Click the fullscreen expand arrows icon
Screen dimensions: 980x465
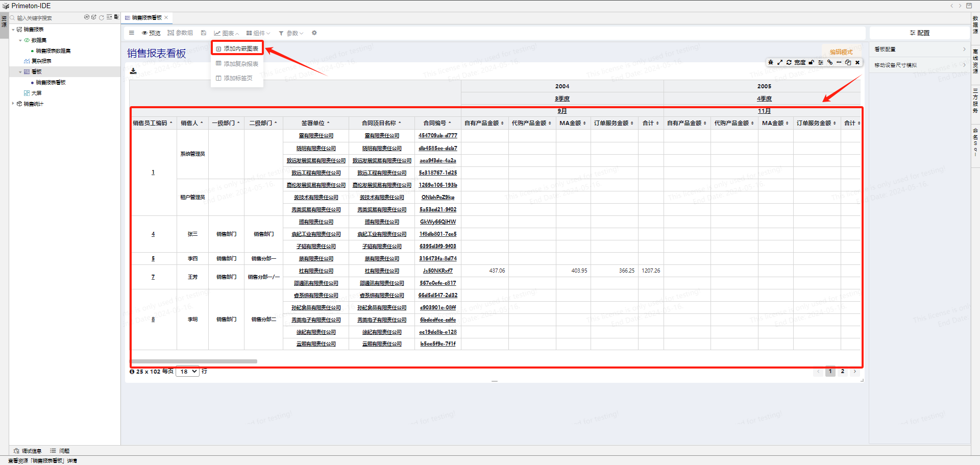tap(780, 62)
